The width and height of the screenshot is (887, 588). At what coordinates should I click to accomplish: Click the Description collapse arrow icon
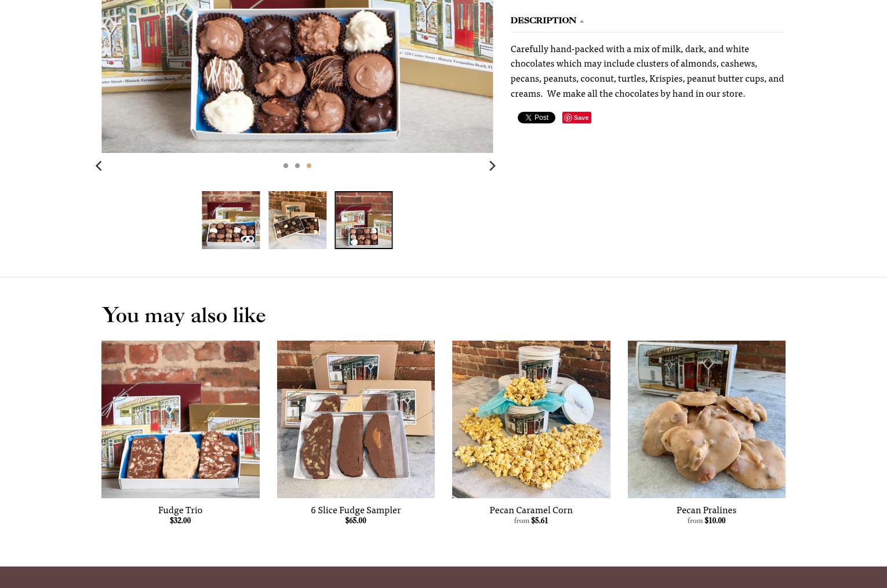point(581,21)
